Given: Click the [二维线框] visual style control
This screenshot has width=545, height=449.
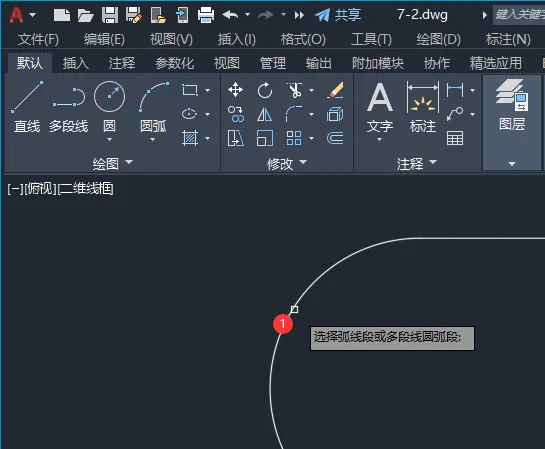Looking at the screenshot, I should (x=86, y=189).
